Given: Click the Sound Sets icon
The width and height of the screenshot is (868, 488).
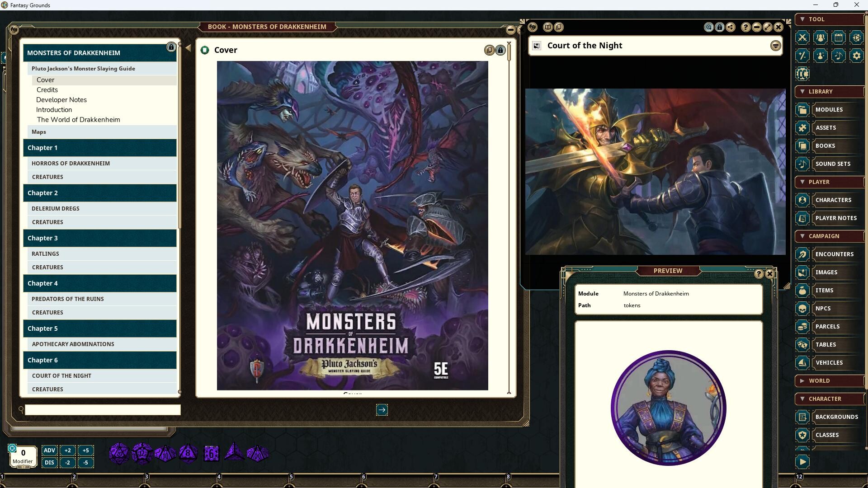Looking at the screenshot, I should [802, 164].
